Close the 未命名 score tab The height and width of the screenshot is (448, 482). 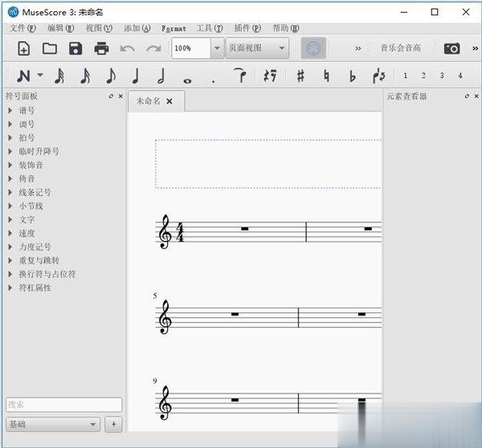[x=170, y=101]
